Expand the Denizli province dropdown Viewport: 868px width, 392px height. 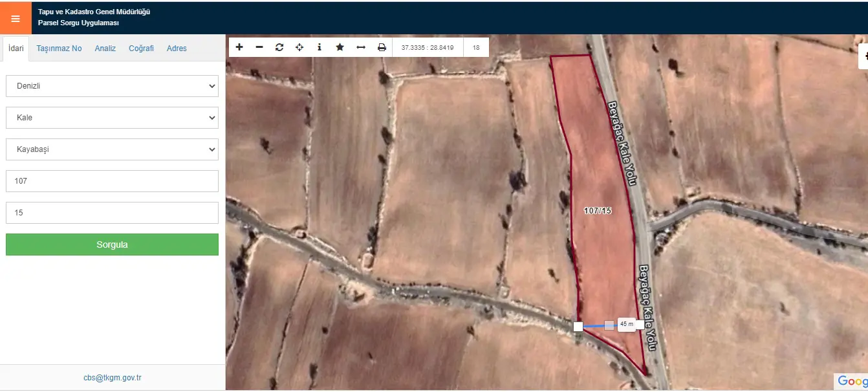click(x=112, y=86)
